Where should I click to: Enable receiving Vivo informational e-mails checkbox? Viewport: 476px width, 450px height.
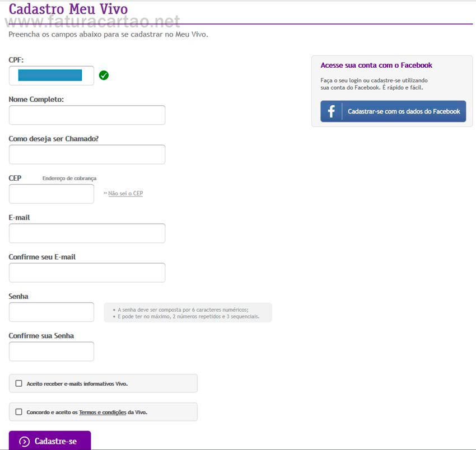click(19, 383)
